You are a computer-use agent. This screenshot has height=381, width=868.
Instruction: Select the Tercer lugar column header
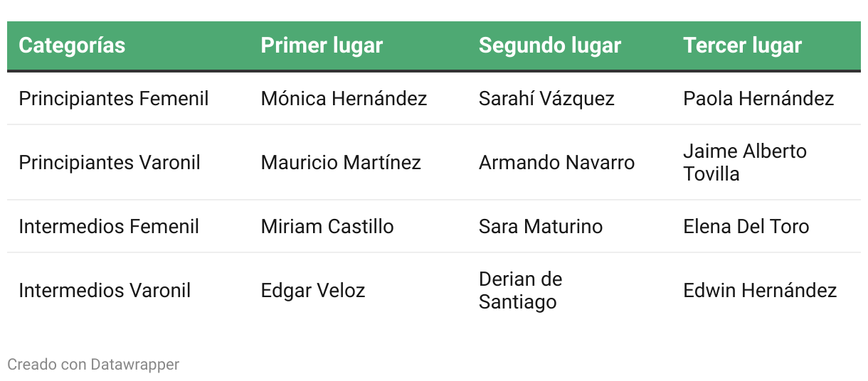[742, 45]
